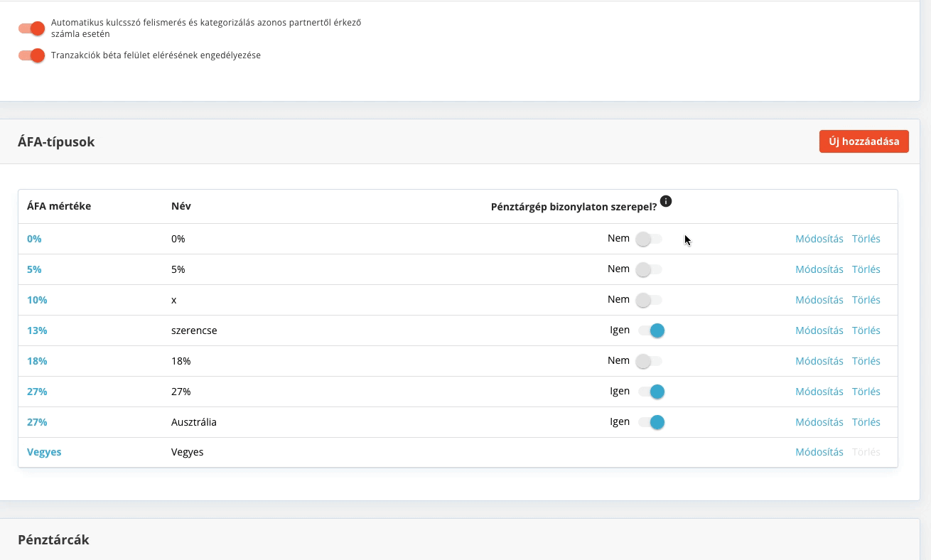Click Módosítás in the row named 27%
This screenshot has height=560, width=931.
click(819, 392)
